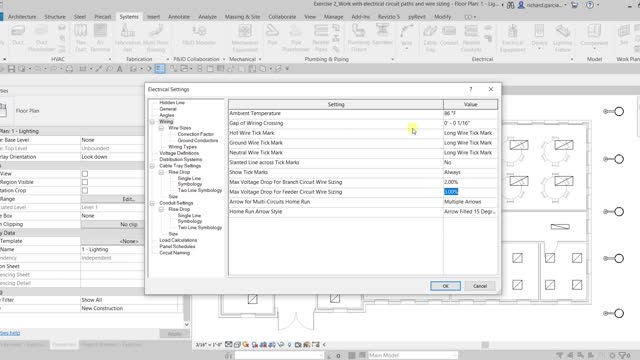Open the Autodesk help question-mark icon
640x360 pixels.
point(590,5)
